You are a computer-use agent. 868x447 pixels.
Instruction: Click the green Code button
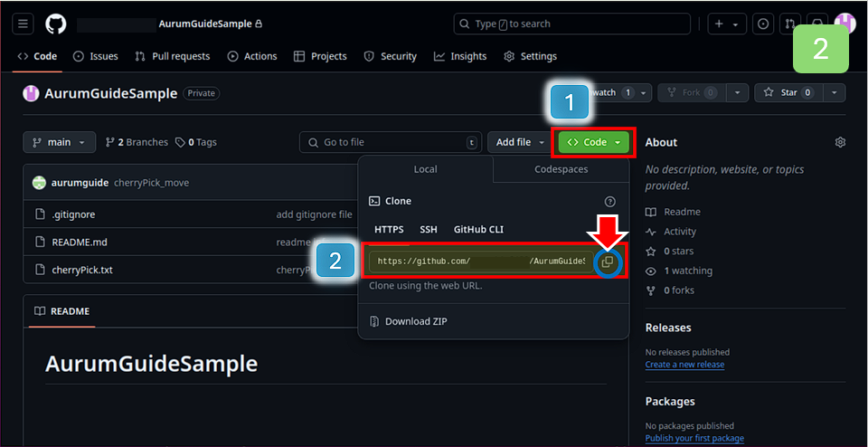pyautogui.click(x=594, y=142)
